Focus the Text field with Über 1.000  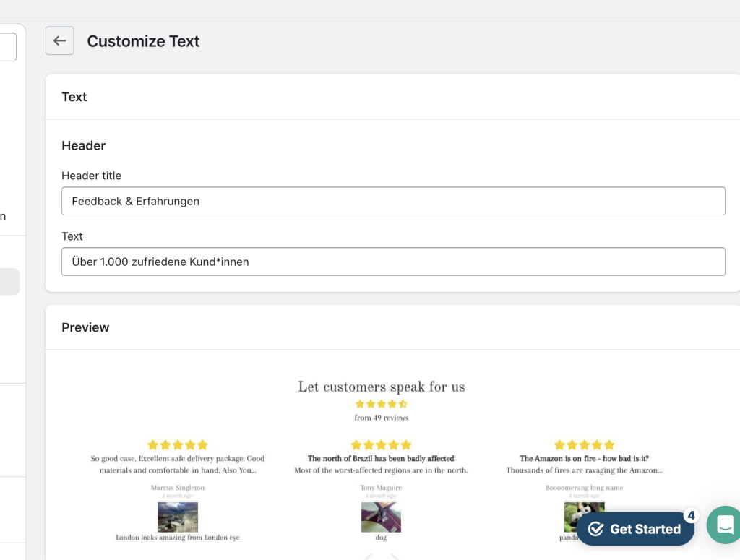[x=393, y=262]
